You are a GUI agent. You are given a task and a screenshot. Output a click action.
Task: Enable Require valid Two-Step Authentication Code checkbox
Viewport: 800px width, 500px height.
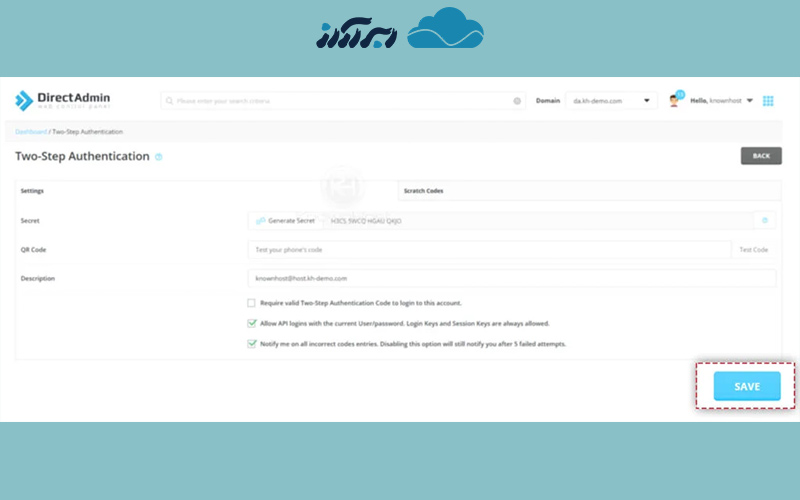(252, 303)
